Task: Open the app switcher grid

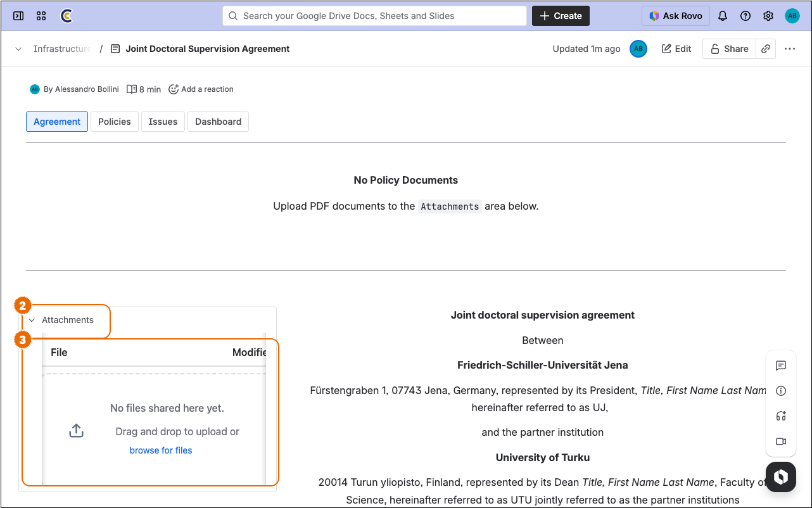Action: (41, 16)
